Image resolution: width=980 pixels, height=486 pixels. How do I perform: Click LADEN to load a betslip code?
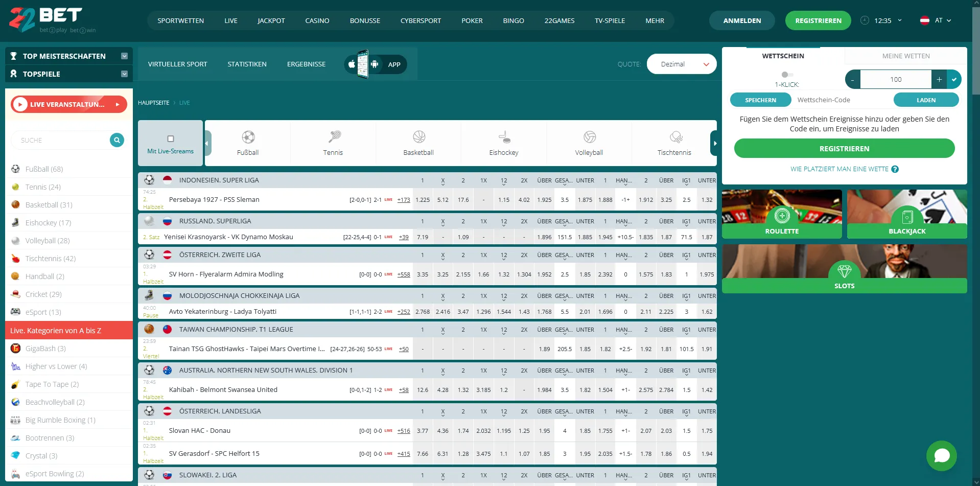pos(926,100)
